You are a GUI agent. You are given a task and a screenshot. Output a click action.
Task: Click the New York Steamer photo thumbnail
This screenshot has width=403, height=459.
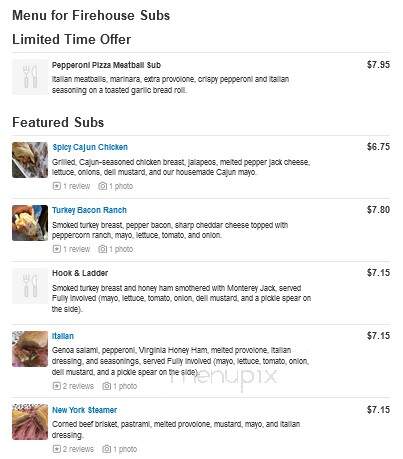[x=30, y=422]
